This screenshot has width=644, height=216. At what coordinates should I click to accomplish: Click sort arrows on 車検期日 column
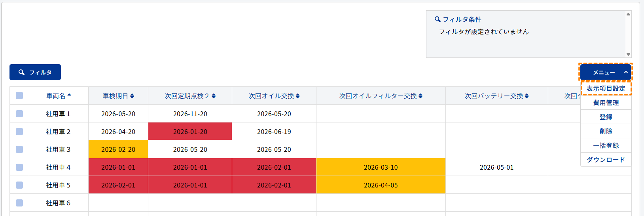click(132, 96)
